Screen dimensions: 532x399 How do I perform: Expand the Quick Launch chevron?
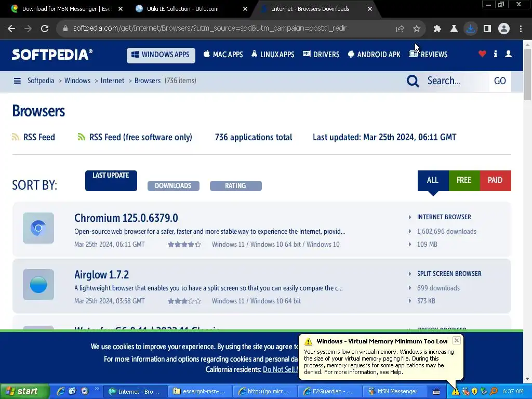tap(97, 389)
